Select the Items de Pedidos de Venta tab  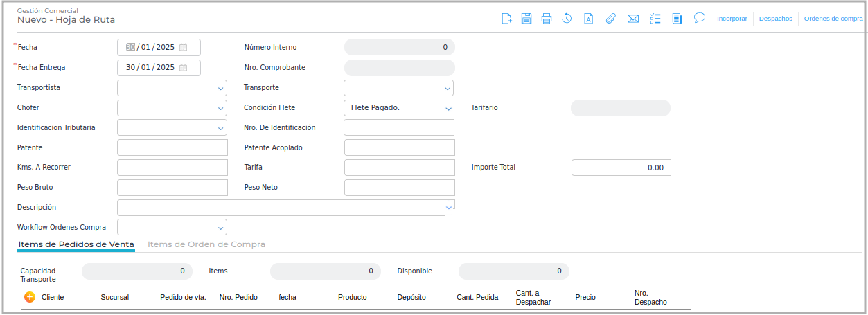[76, 244]
